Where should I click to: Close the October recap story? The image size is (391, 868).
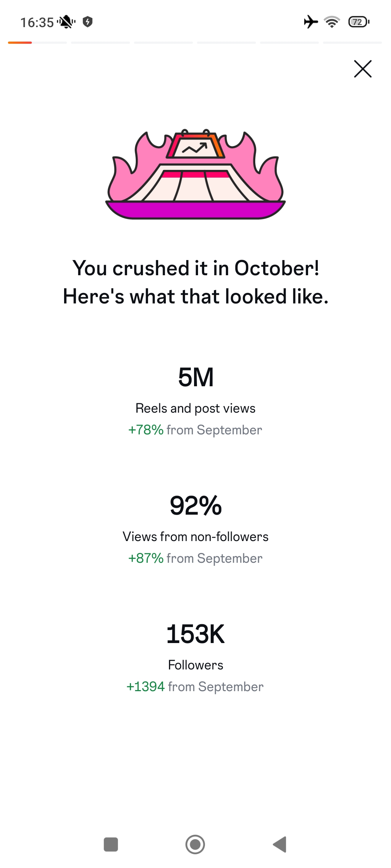(x=363, y=69)
